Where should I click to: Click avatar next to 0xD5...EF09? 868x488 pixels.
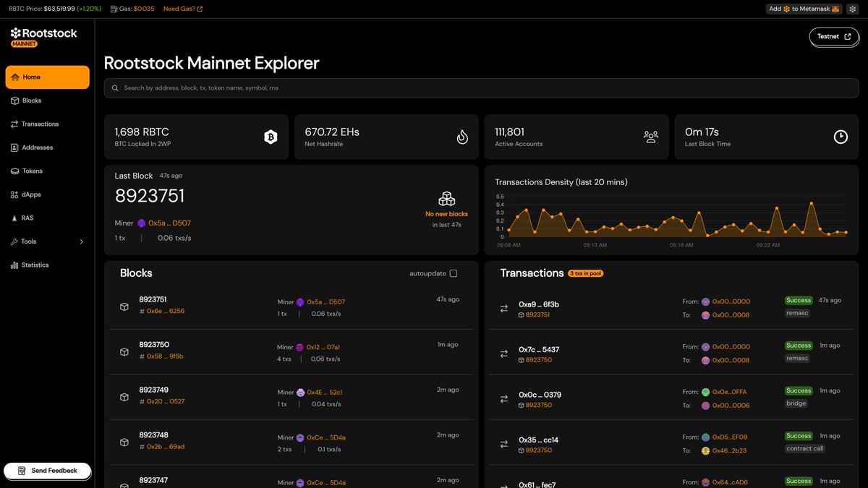pyautogui.click(x=705, y=437)
